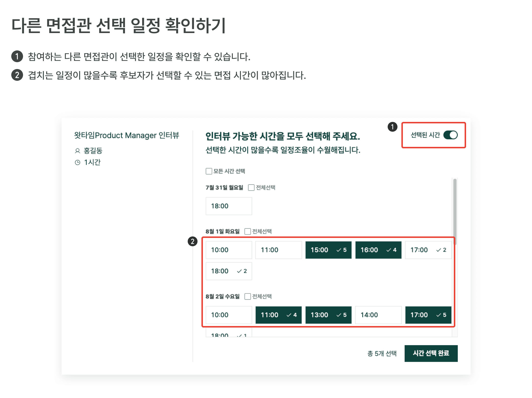Deselect the 16:00 slot with 4 votes
The image size is (532, 398).
[x=378, y=250]
